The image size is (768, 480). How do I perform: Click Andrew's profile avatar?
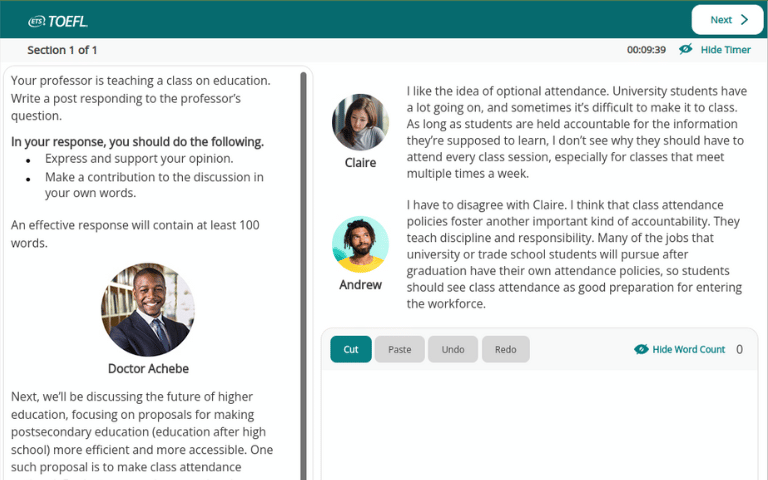point(360,244)
